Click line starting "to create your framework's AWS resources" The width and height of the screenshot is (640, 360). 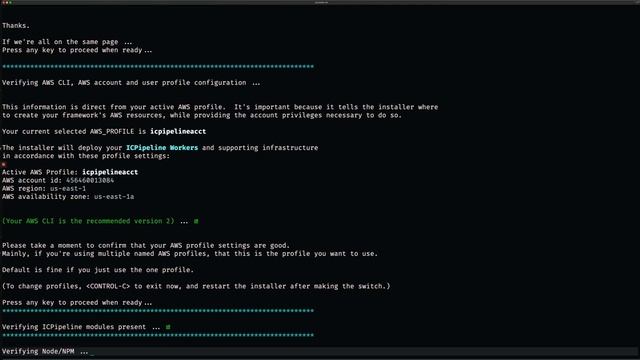(x=202, y=116)
